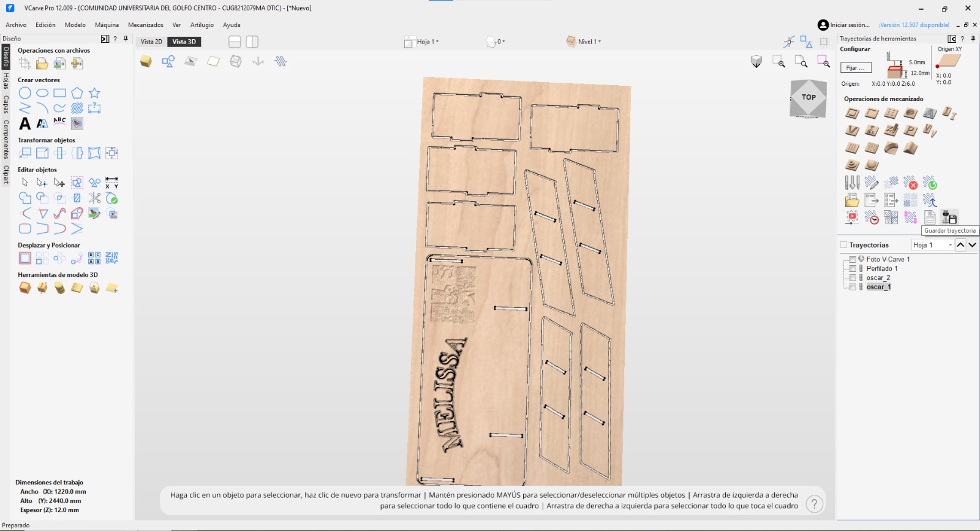
Task: Collapse the Diseño panel with the arrow
Action: click(x=105, y=39)
